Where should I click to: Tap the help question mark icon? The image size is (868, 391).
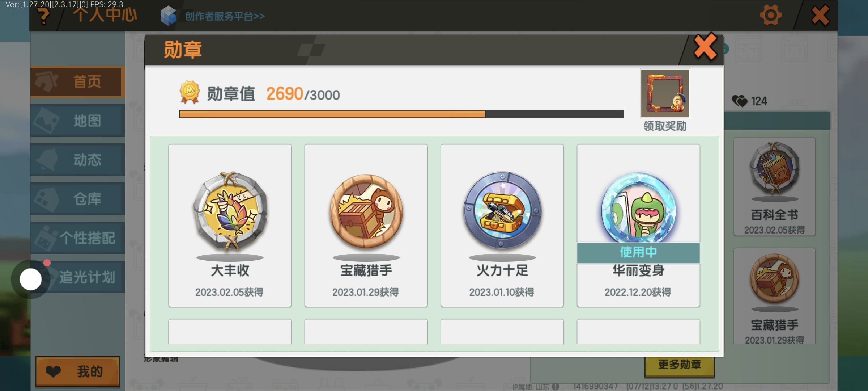(44, 16)
